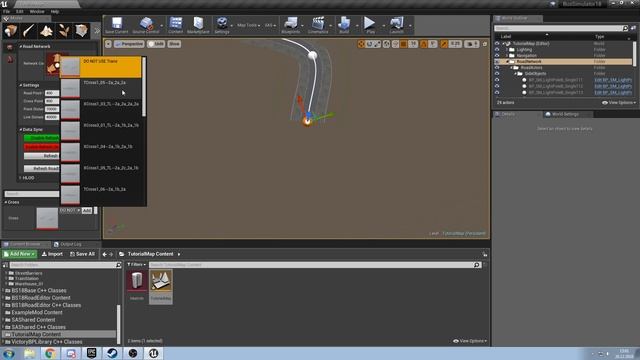
Task: Collapse the RoadNetwork folder in outliner
Action: [x=507, y=62]
